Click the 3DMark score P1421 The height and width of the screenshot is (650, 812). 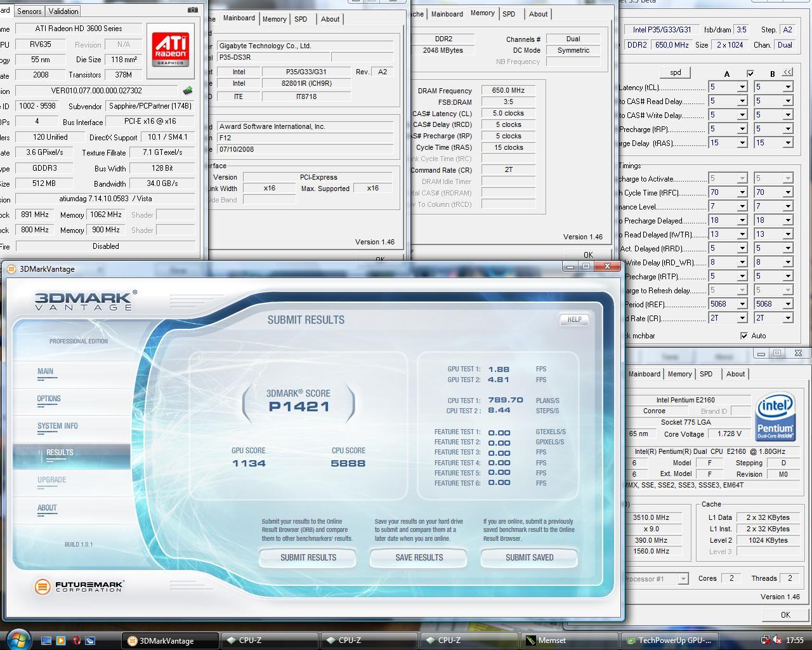[299, 407]
